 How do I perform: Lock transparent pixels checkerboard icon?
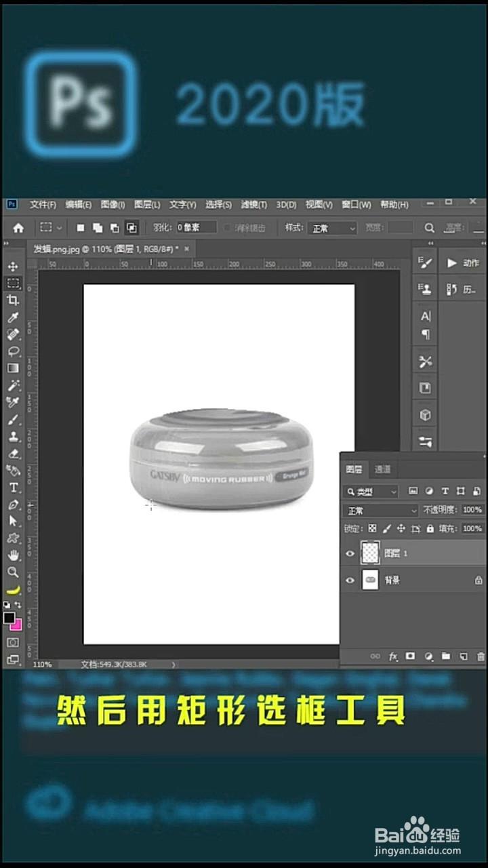(372, 528)
